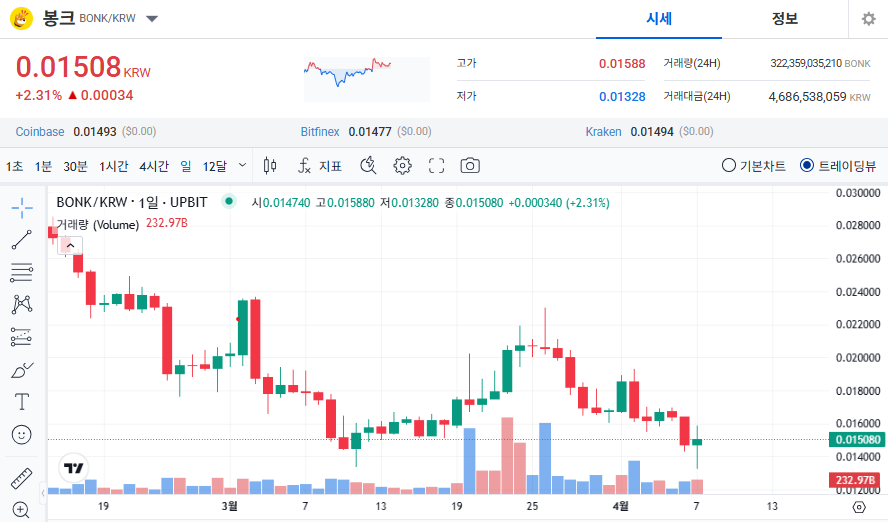Click the green market status dot
The height and width of the screenshot is (522, 888).
(229, 200)
